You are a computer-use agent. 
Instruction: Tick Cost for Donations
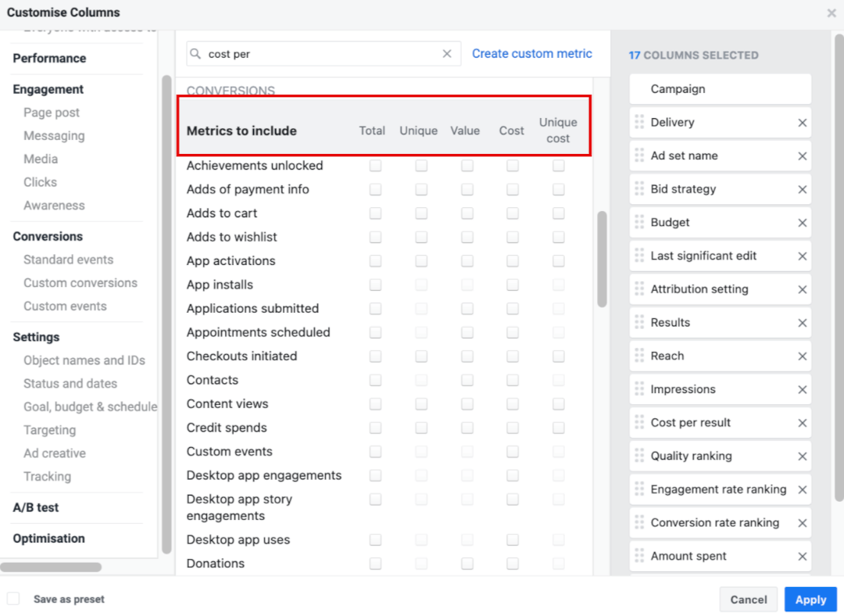[x=513, y=564]
